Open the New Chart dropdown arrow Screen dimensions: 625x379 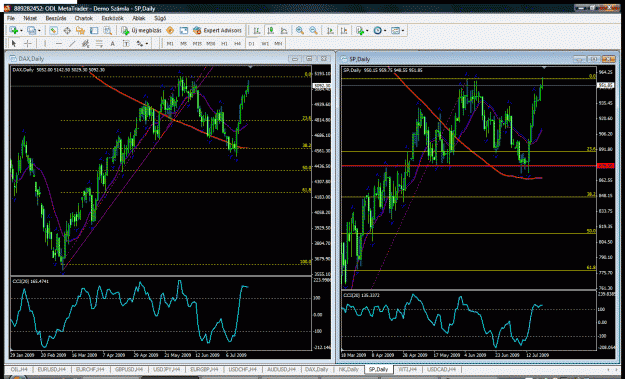pos(21,31)
